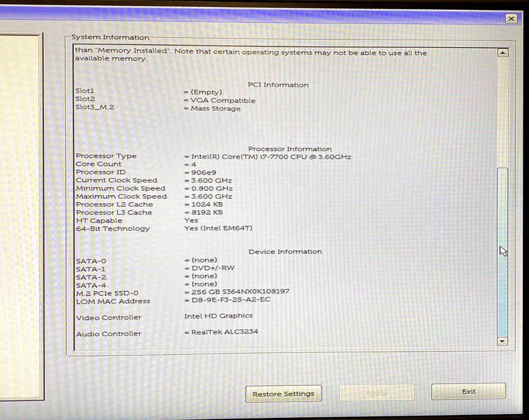Click the scroll-down arrow in System Information

[503, 341]
